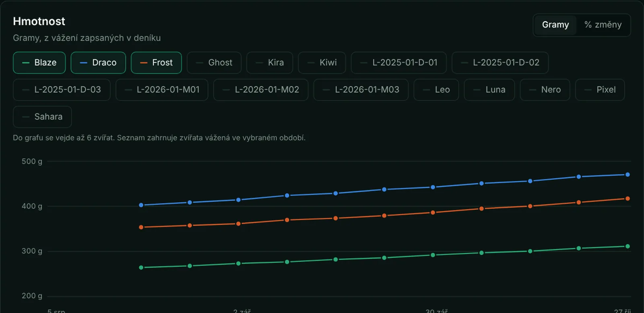
Task: Click the hint text about 6 zvířat
Action: point(159,138)
